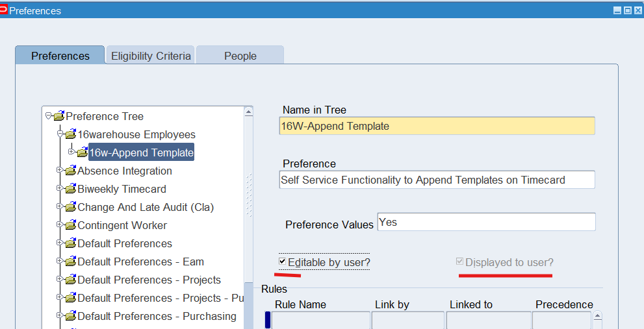Viewport: 644px width, 329px height.
Task: Open the People tab
Action: (240, 56)
